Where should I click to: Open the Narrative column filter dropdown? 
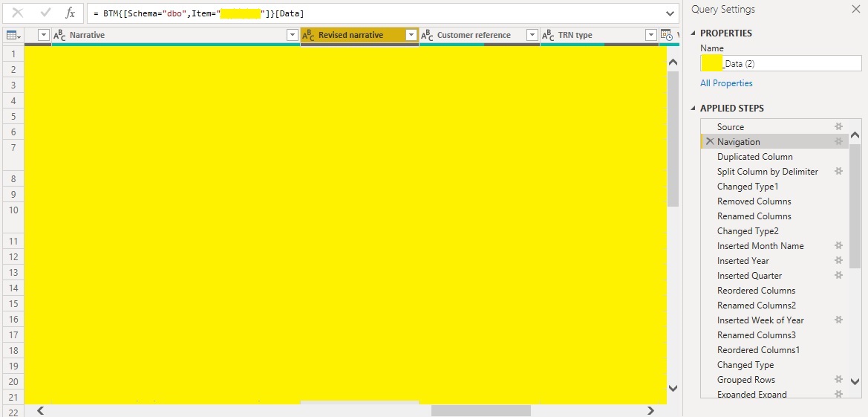293,35
